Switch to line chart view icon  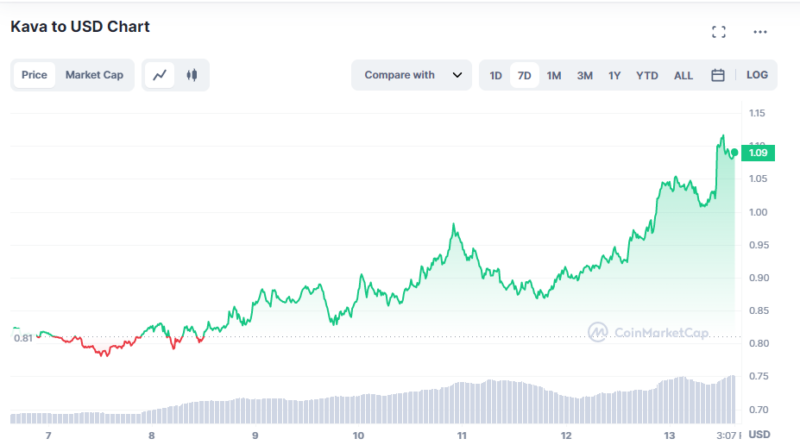click(x=160, y=75)
